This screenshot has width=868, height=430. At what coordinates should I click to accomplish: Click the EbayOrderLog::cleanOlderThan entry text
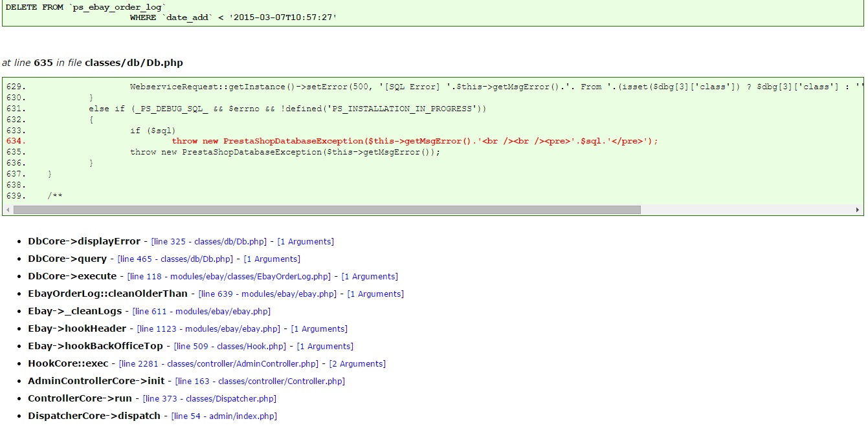pos(107,294)
